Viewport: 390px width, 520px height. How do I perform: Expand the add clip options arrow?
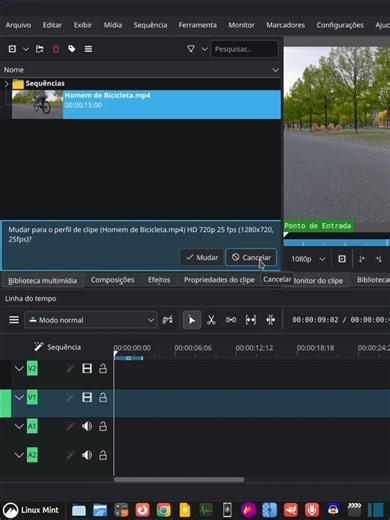click(x=26, y=49)
